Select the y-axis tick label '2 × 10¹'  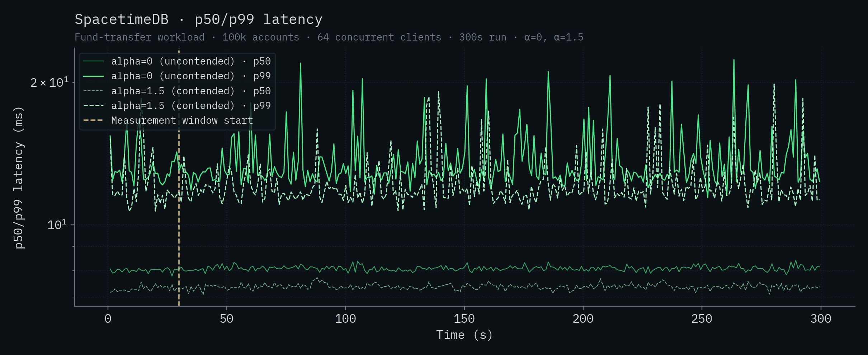(x=49, y=82)
